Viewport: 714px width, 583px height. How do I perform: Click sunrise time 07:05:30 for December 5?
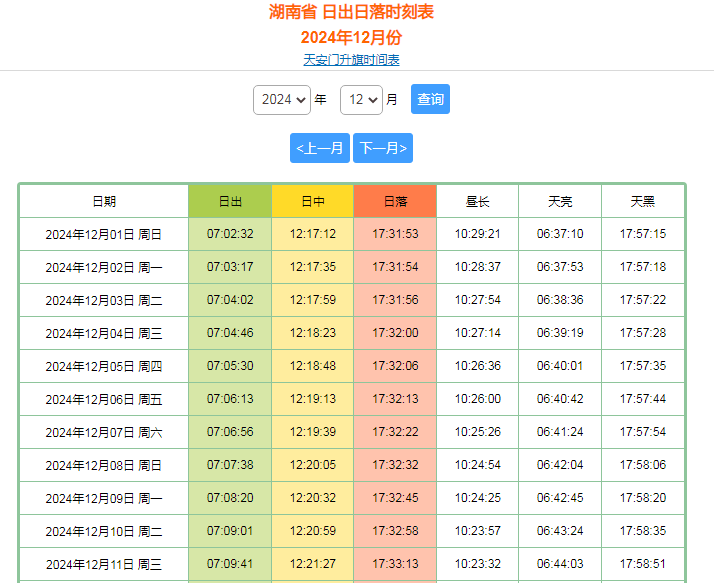(230, 366)
